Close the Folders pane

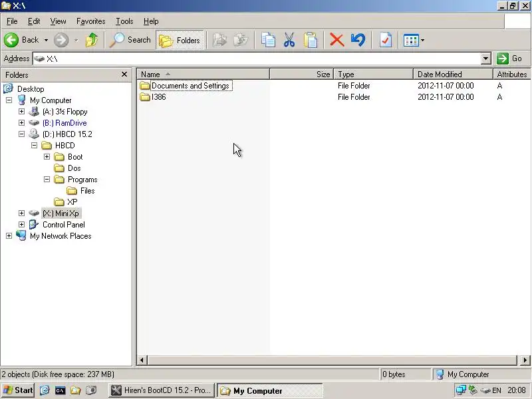(x=124, y=74)
